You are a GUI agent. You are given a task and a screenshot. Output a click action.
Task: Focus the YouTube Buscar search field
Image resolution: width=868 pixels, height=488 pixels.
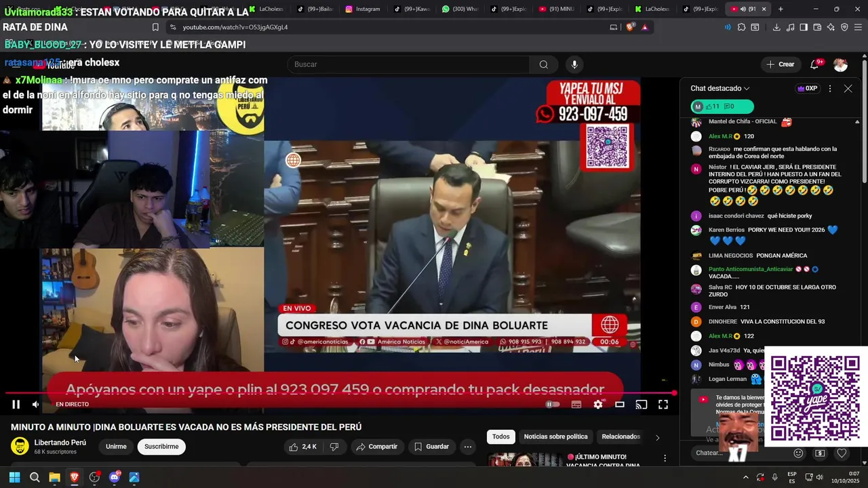tap(408, 64)
